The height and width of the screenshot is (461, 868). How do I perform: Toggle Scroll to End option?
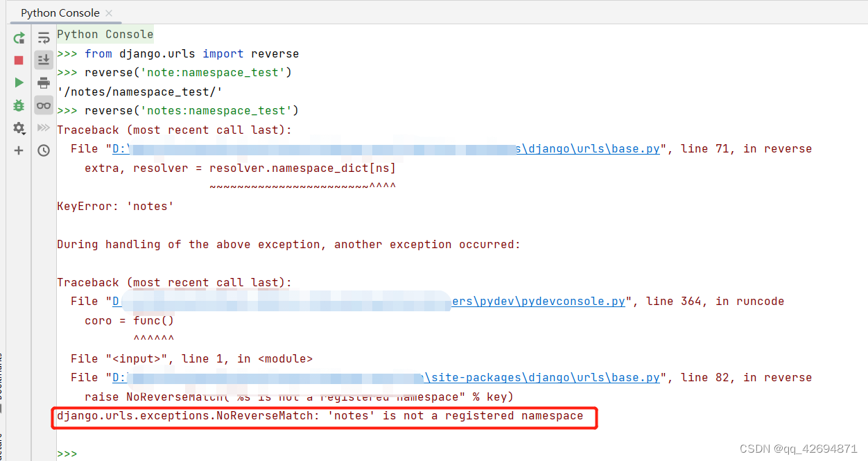(44, 60)
